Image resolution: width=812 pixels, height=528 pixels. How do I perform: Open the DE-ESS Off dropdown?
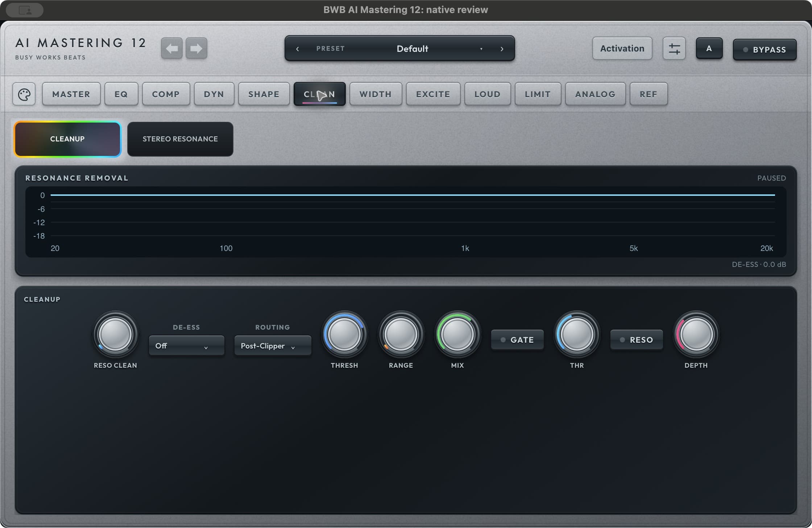point(186,346)
